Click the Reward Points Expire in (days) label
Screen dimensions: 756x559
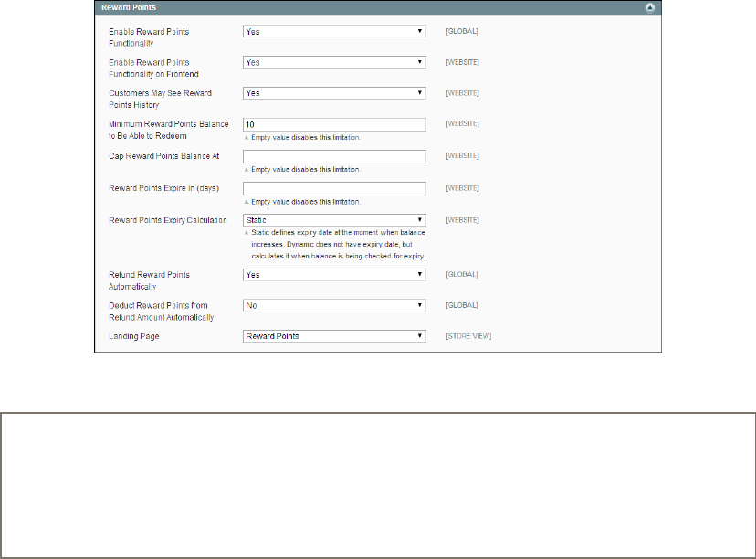(x=164, y=188)
